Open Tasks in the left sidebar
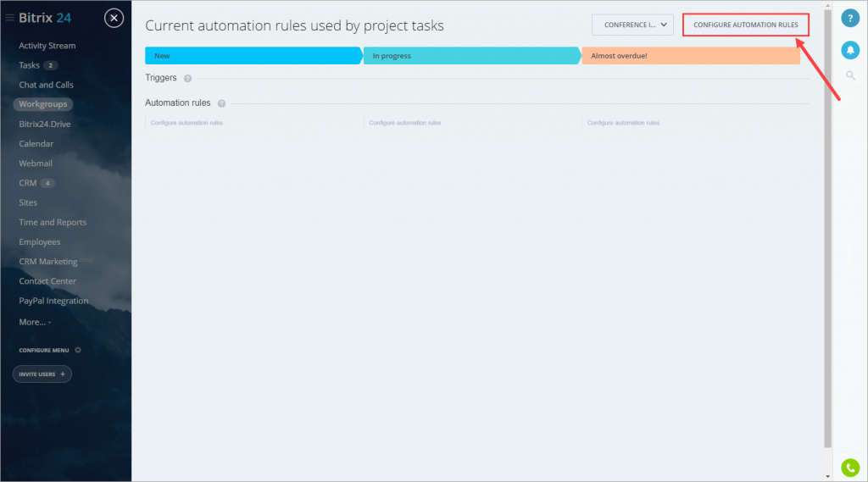 [30, 65]
